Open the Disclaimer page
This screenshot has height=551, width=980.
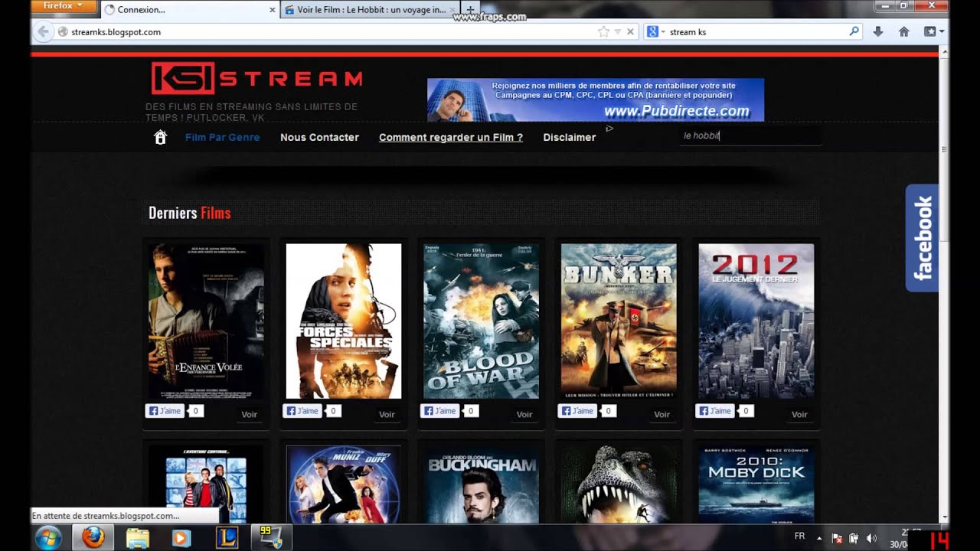569,137
